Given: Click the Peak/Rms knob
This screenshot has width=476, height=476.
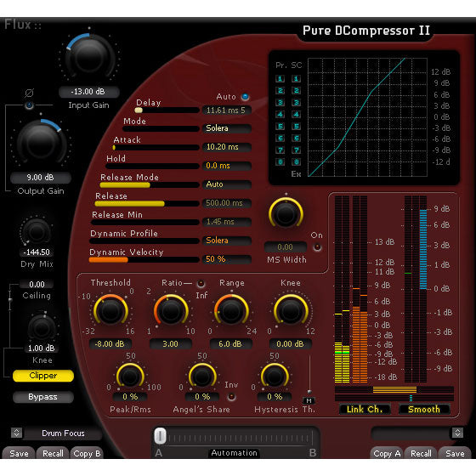Looking at the screenshot, I should click(x=130, y=377).
